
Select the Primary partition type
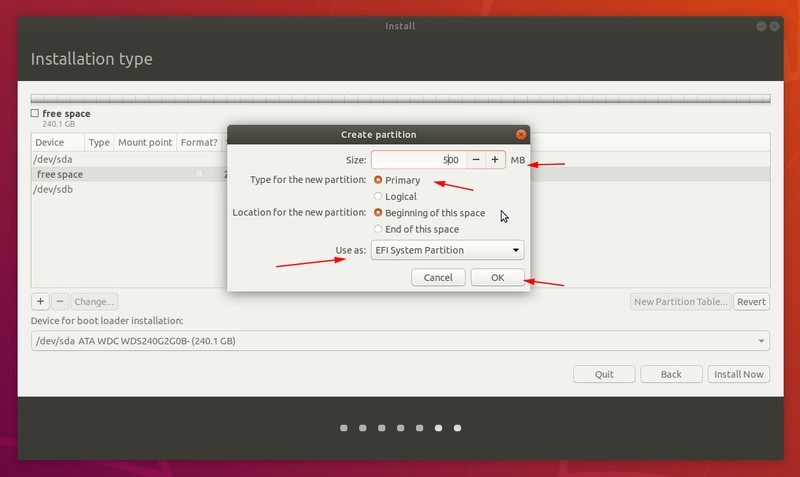pyautogui.click(x=378, y=180)
